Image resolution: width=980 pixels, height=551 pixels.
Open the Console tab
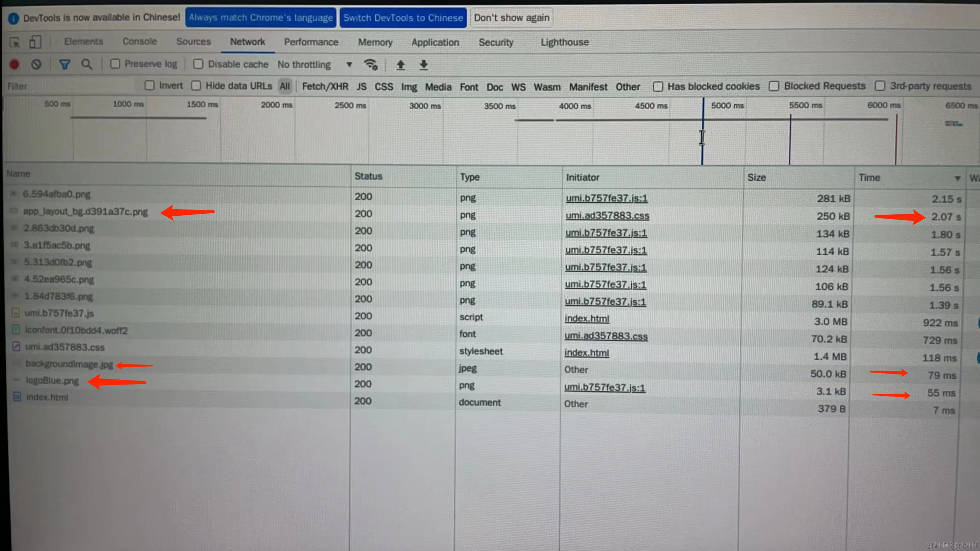click(x=139, y=41)
